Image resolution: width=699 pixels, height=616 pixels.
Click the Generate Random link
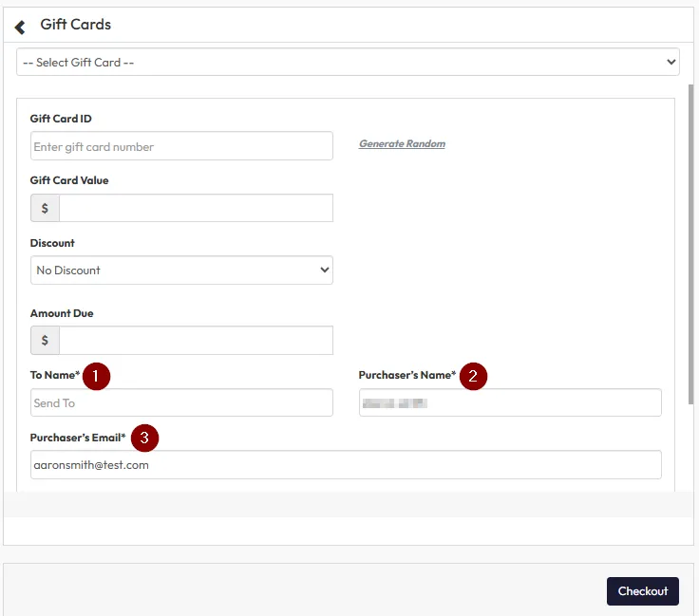[x=402, y=144]
